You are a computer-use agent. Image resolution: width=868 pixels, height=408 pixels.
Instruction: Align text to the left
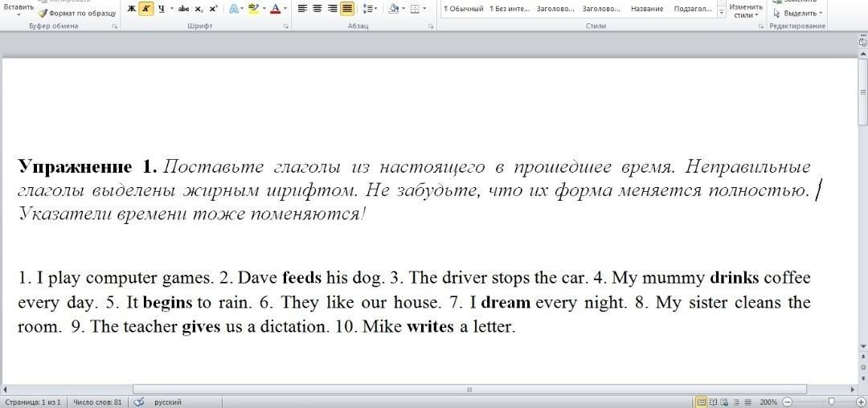[302, 8]
